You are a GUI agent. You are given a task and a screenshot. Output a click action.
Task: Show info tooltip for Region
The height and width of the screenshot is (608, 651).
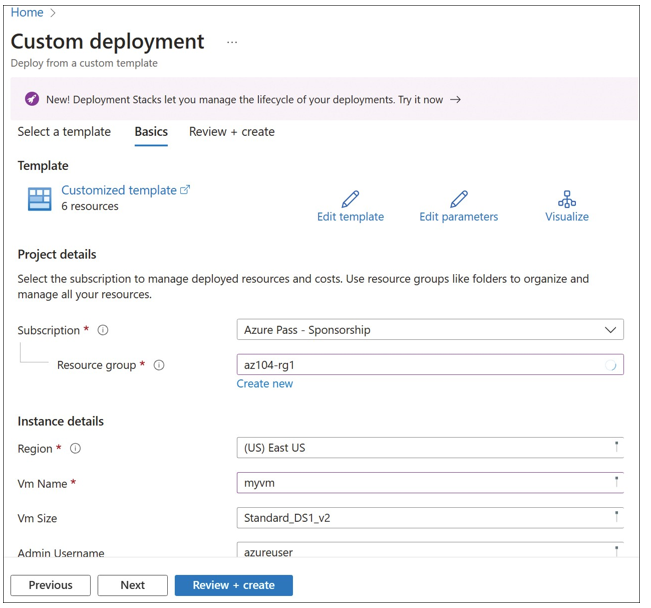75,449
